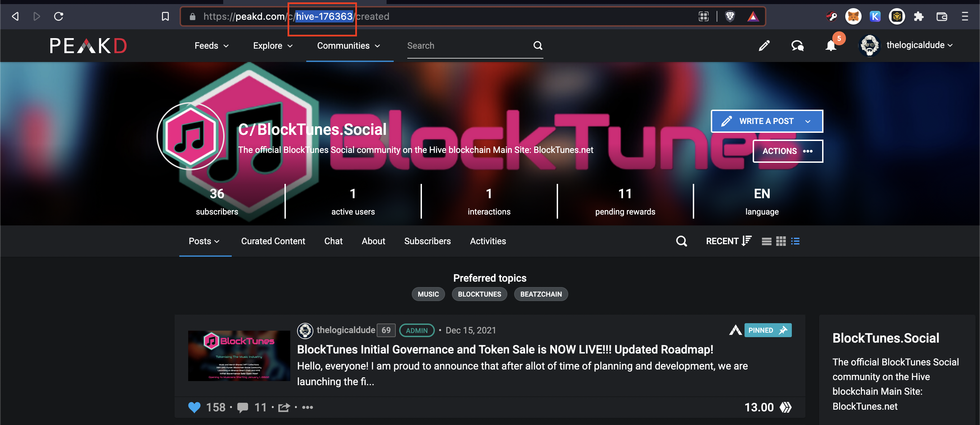
Task: Open notifications bell with 5 badge
Action: click(x=831, y=46)
